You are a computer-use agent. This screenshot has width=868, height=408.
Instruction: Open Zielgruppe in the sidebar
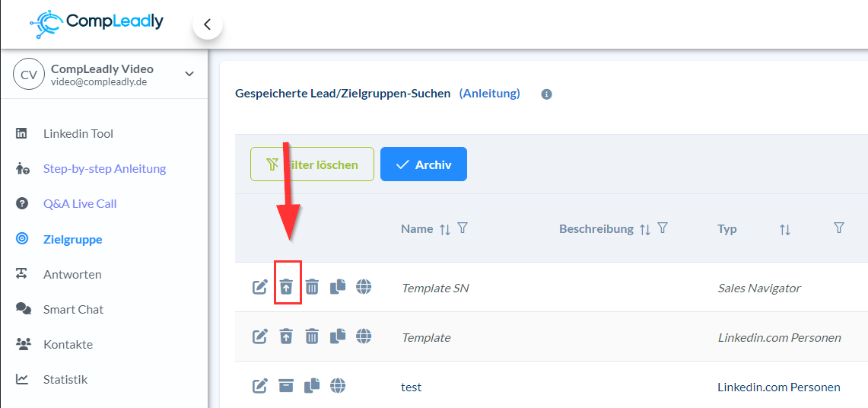[x=72, y=239]
